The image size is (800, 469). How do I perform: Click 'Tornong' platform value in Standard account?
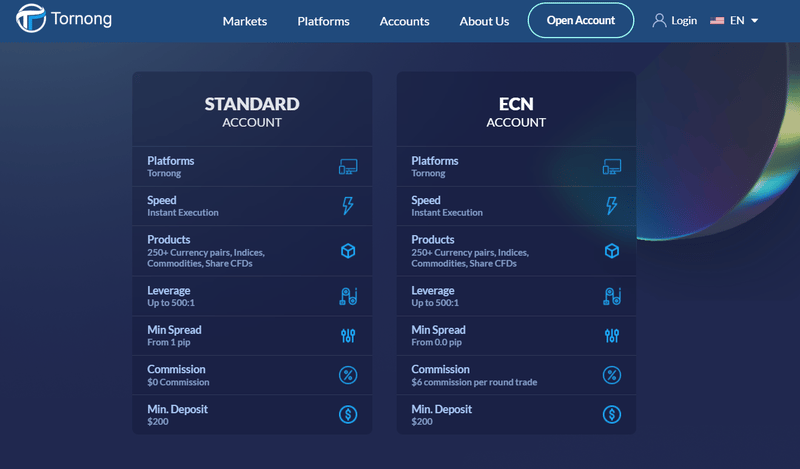[x=164, y=174]
